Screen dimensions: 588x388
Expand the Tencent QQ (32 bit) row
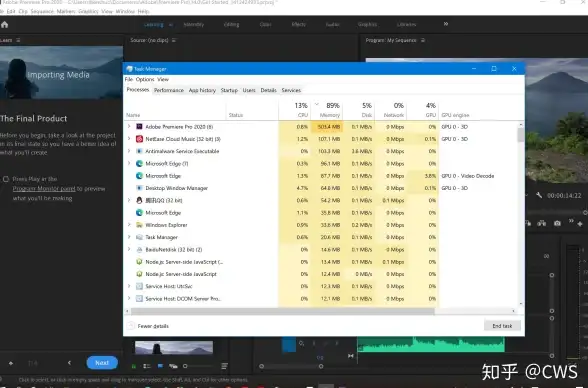click(129, 200)
